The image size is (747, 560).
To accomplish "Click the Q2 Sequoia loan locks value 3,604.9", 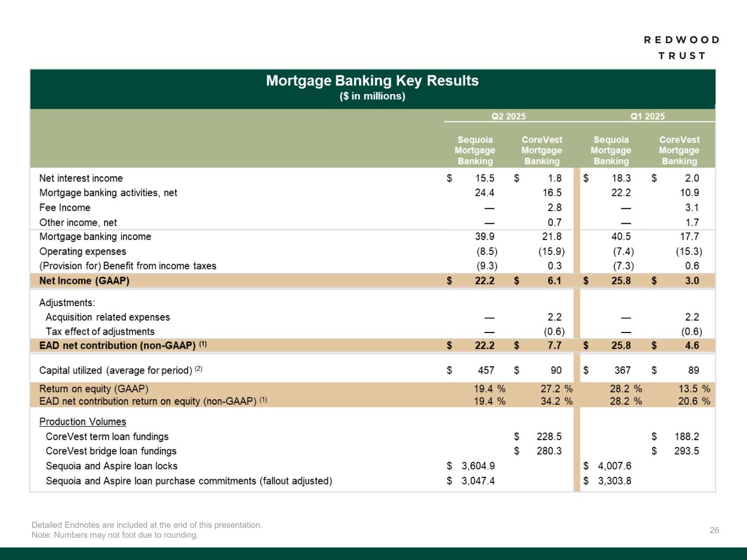I will coord(478,466).
